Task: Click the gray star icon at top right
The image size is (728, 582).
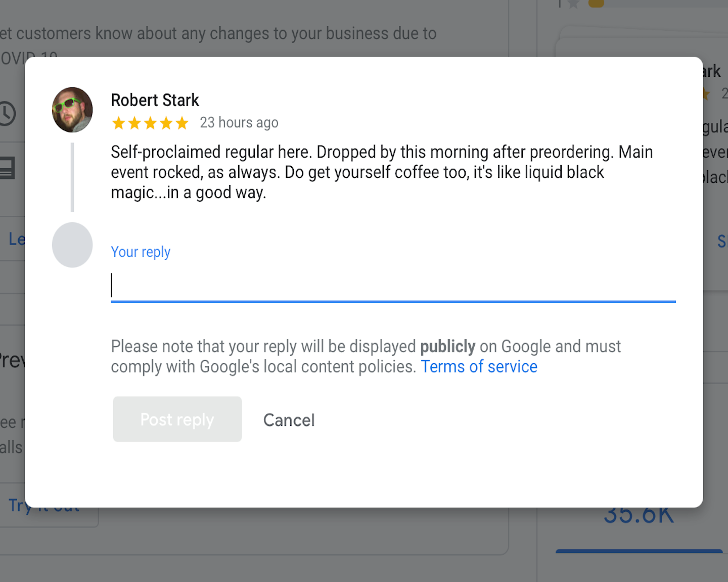Action: click(573, 4)
